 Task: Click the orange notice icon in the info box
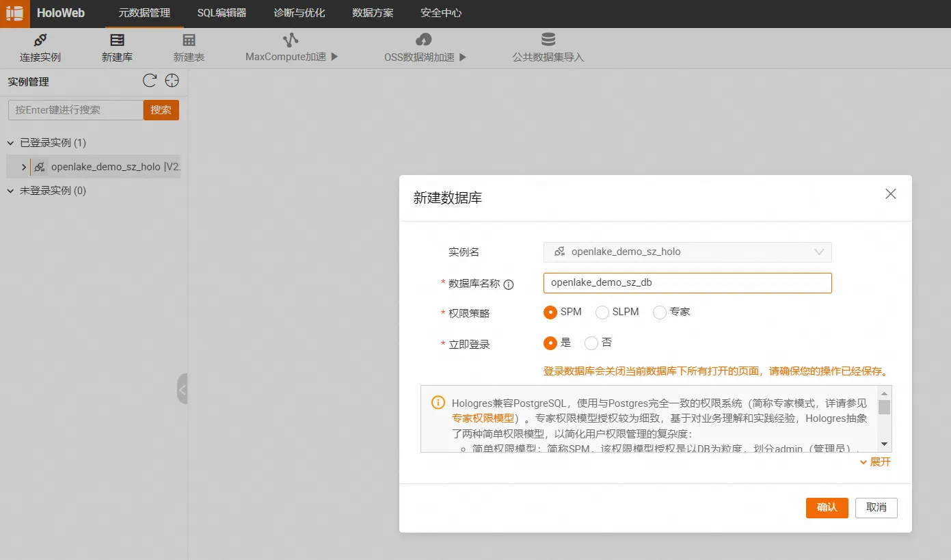(x=438, y=403)
